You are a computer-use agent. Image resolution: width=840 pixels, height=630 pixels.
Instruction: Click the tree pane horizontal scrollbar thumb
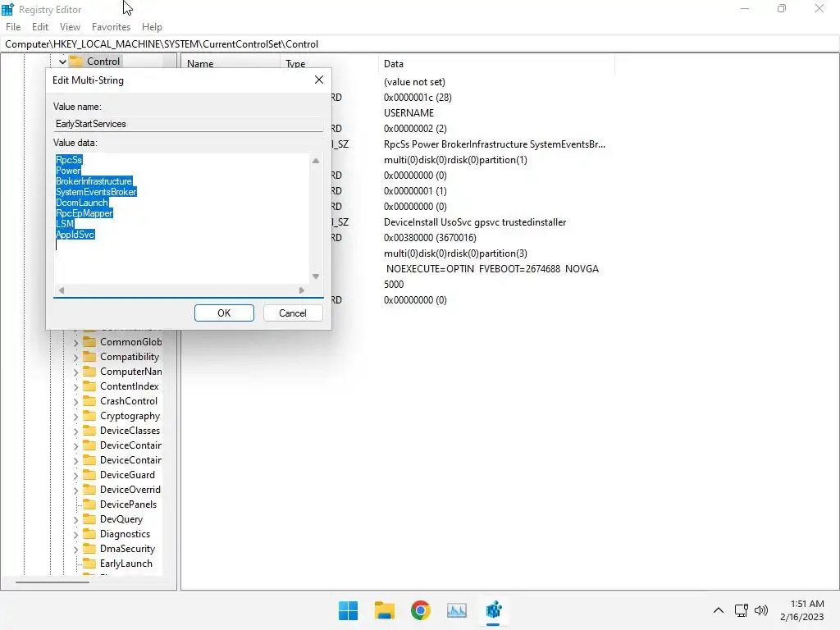pos(52,582)
